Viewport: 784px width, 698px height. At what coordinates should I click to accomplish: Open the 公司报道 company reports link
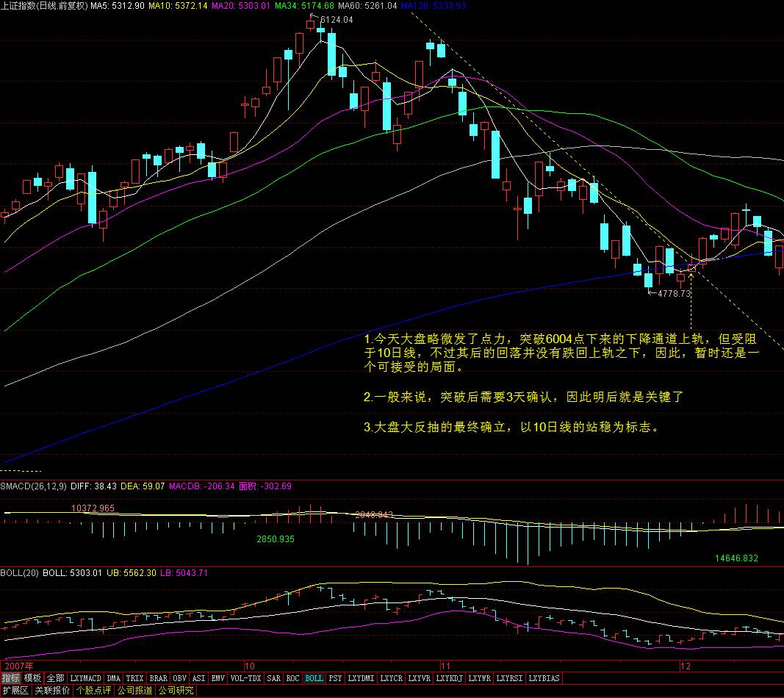[x=135, y=691]
